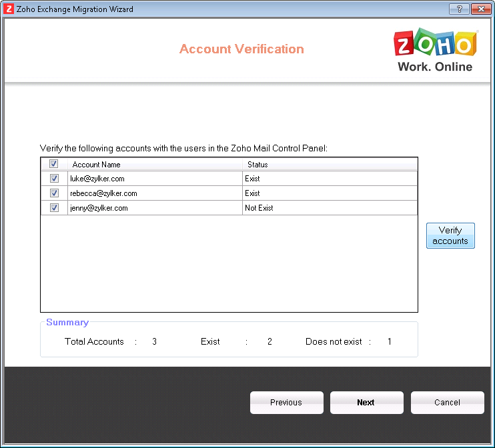Click the Not Exist status cell
This screenshot has width=495, height=448.
pos(259,208)
